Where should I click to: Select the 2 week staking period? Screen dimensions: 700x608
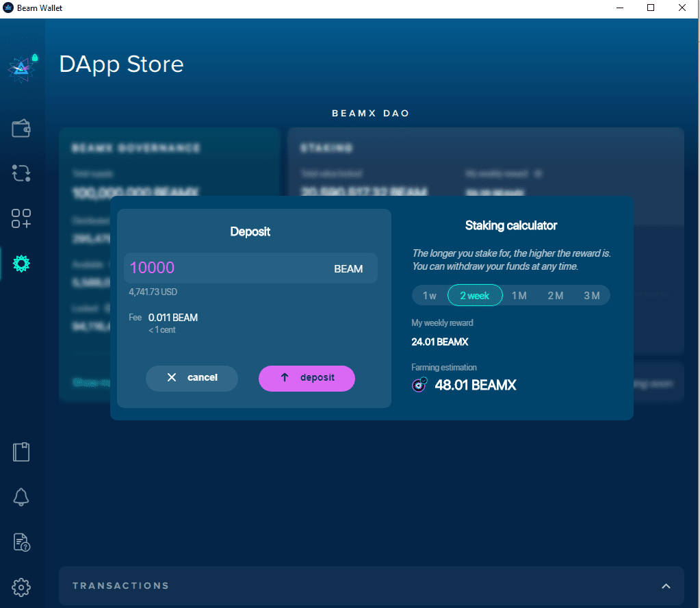tap(475, 295)
